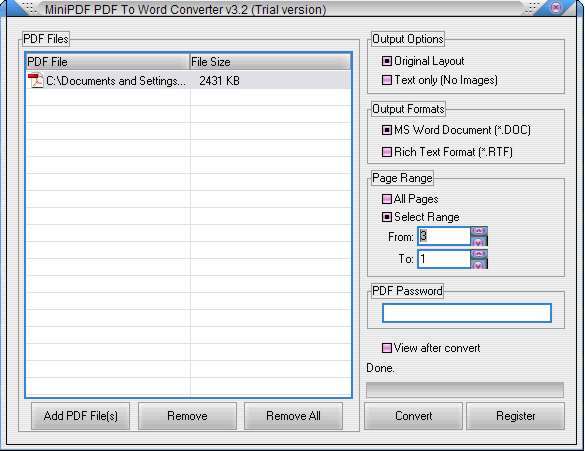Click the Remove All button
The width and height of the screenshot is (585, 451).
point(293,416)
